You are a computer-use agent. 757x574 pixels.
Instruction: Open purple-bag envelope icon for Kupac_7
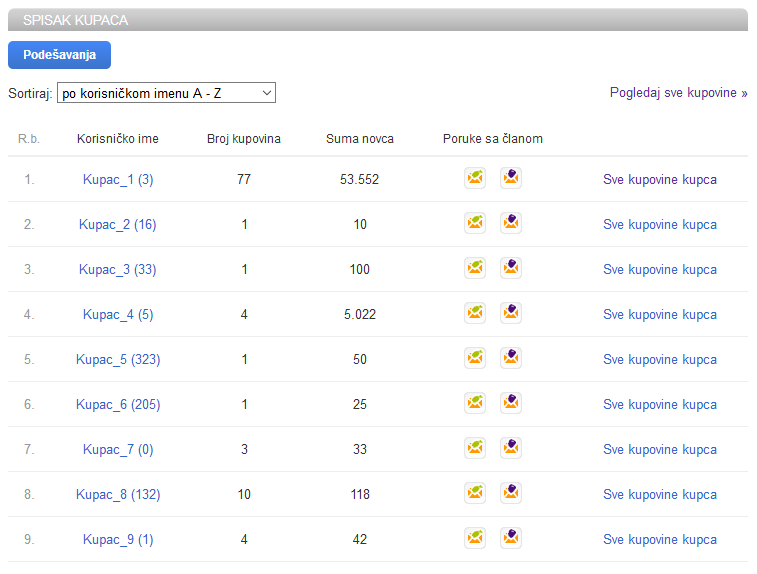click(511, 448)
